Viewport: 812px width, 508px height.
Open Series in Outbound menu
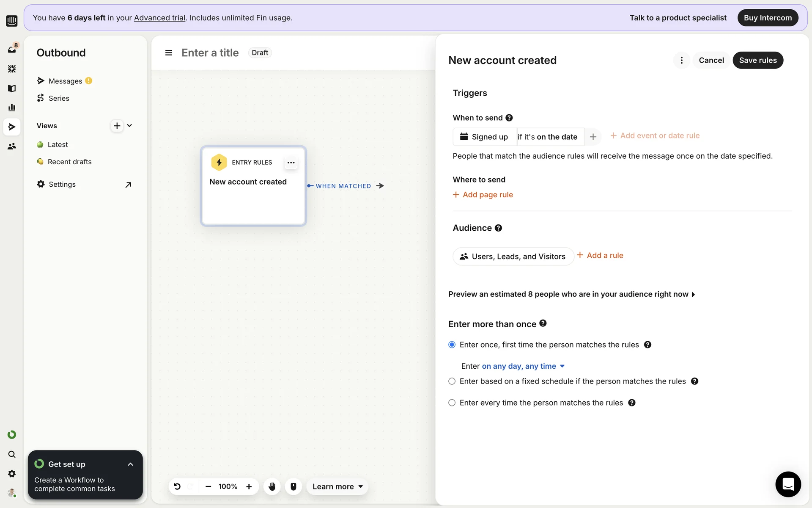pyautogui.click(x=59, y=98)
